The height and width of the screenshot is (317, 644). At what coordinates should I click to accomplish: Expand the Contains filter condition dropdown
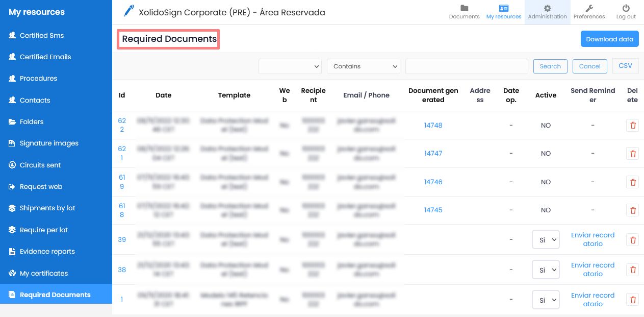coord(363,66)
